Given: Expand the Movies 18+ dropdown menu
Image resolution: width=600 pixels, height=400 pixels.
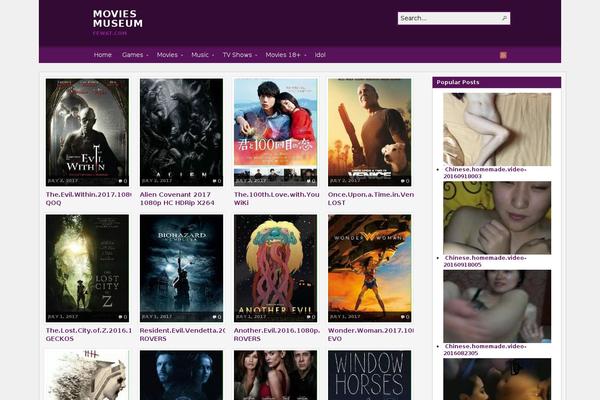Looking at the screenshot, I should click(x=285, y=55).
